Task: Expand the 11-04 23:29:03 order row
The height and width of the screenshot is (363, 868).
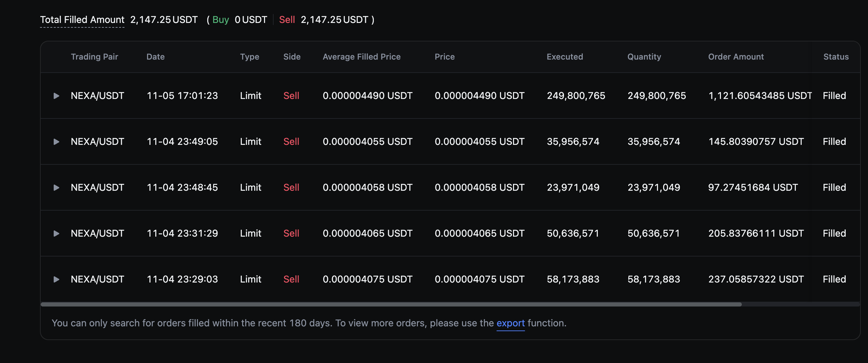Action: pos(56,279)
